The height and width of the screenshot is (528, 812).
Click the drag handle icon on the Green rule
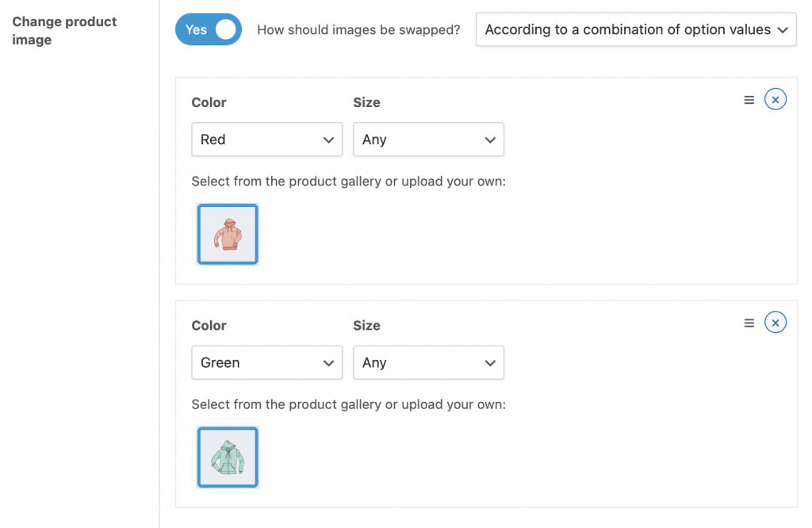[x=749, y=323]
